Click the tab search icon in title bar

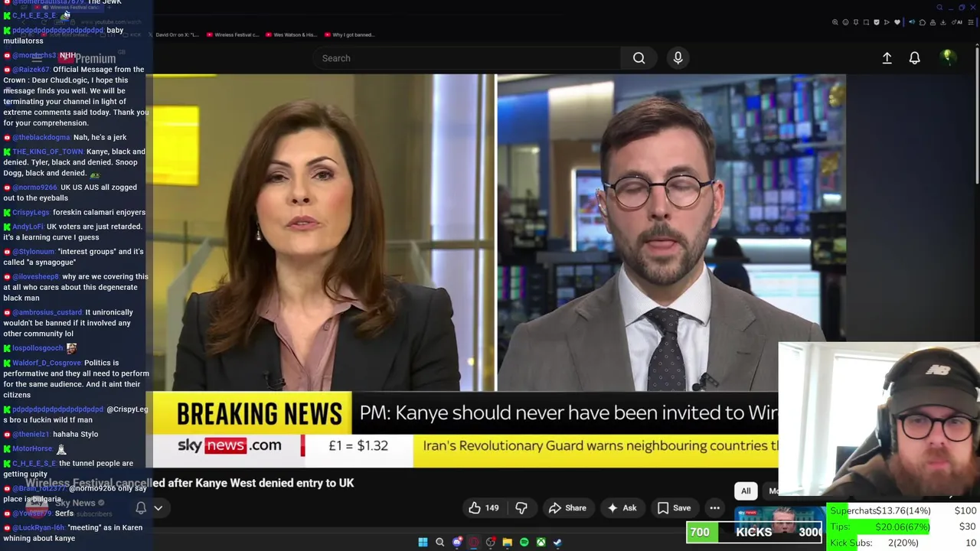click(x=939, y=8)
